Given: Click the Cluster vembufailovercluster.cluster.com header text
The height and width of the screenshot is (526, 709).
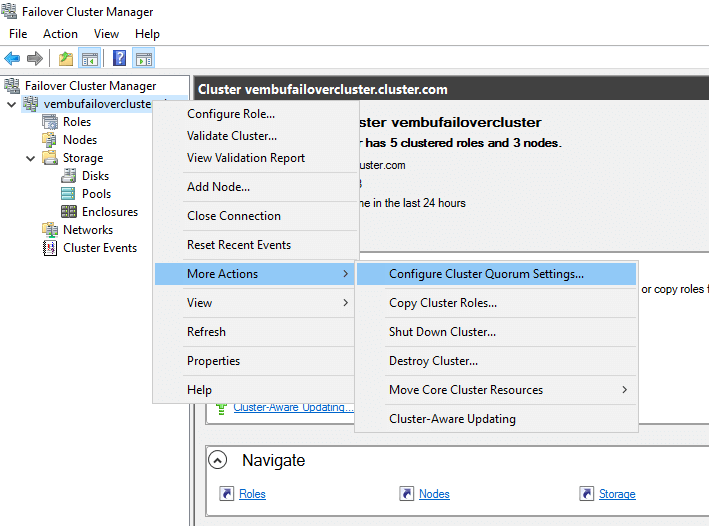Looking at the screenshot, I should point(323,90).
